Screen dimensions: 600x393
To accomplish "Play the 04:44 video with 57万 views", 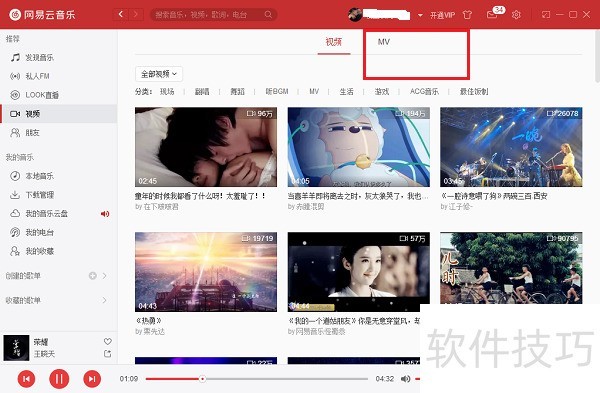I will pos(359,272).
